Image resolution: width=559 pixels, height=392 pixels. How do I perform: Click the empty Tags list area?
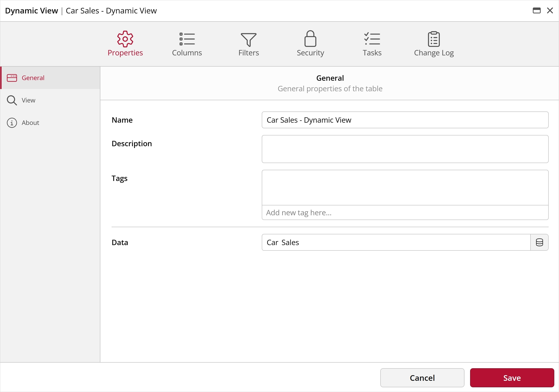coord(405,188)
